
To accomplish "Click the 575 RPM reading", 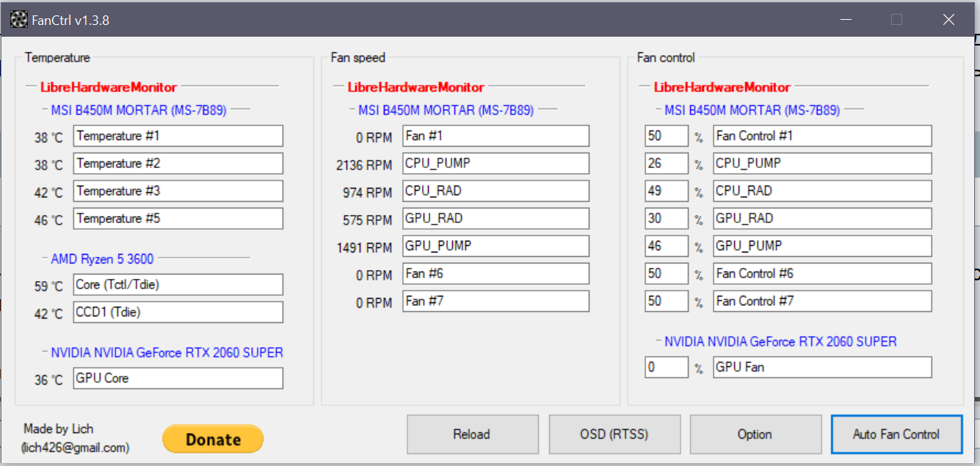I will tap(368, 220).
